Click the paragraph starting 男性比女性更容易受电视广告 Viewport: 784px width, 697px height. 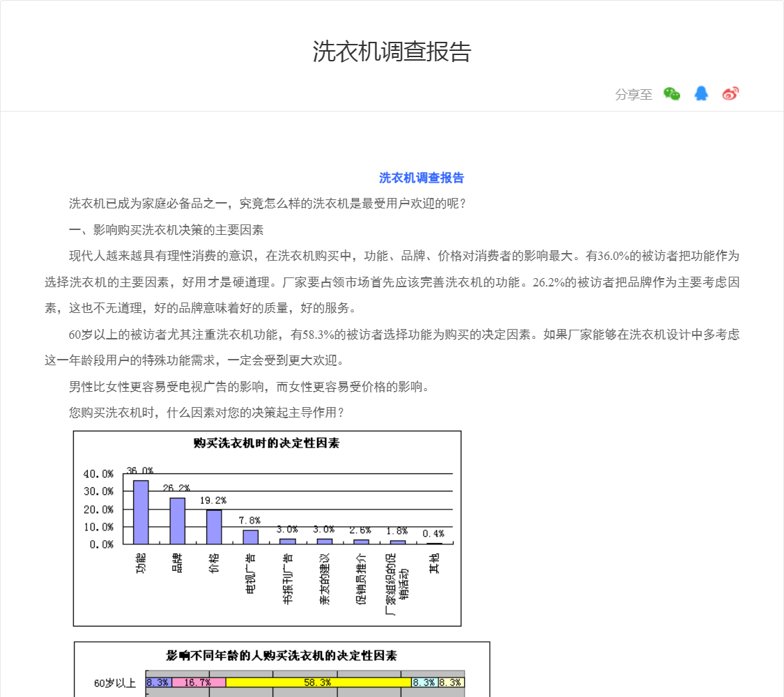249,387
